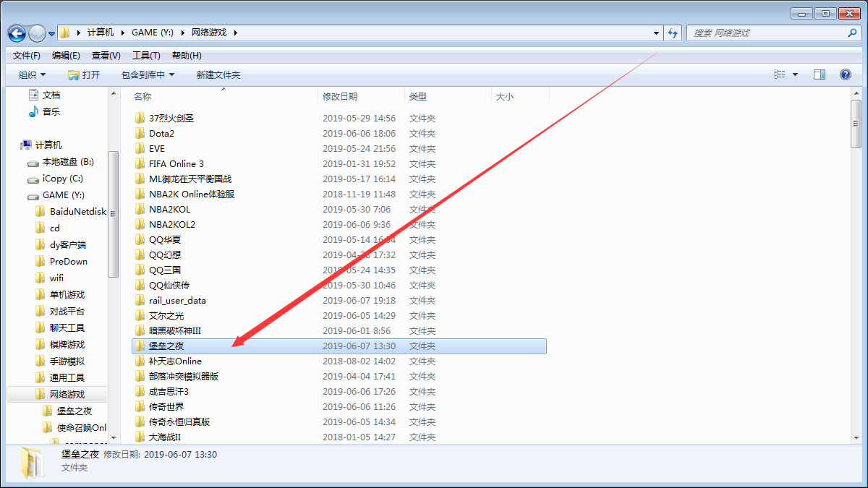Screen dimensions: 868x488
Task: Click the QQ华夏 folder icon
Action: pos(140,239)
